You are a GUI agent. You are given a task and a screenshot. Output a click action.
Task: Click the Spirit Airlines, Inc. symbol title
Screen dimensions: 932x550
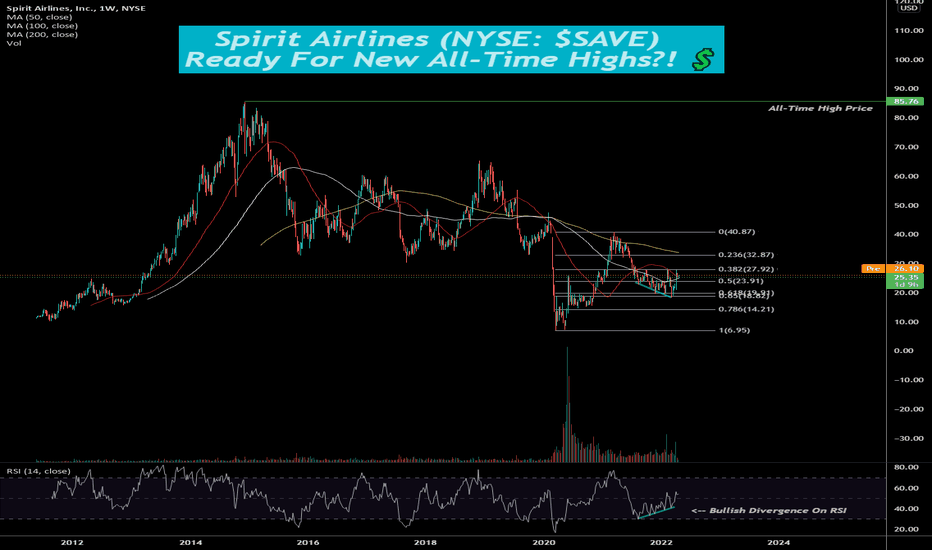(75, 8)
